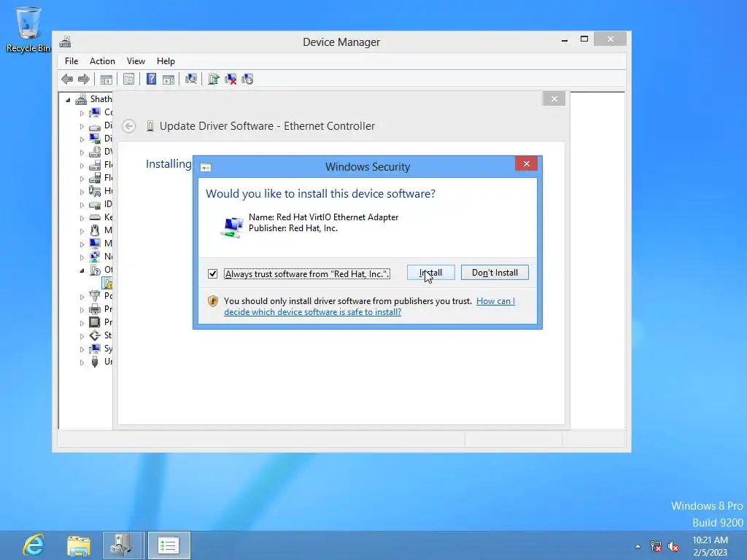747x560 pixels.
Task: Click the Scan for hardware changes toolbar icon
Action: (191, 79)
